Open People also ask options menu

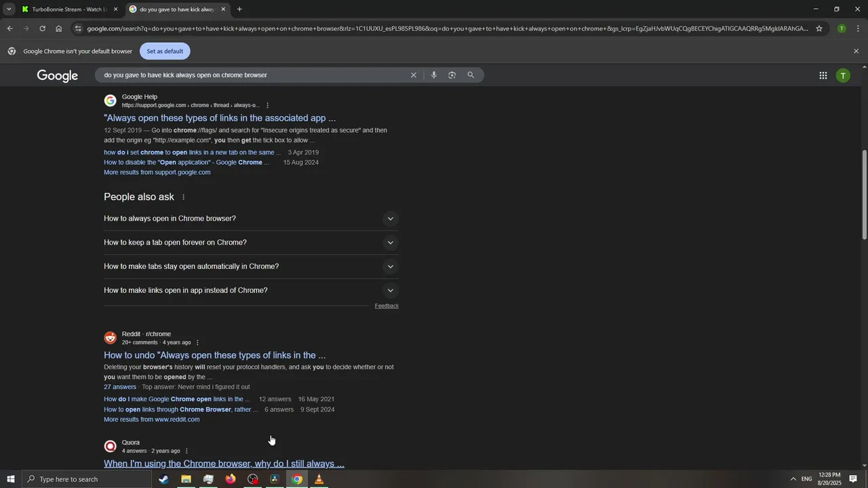183,197
